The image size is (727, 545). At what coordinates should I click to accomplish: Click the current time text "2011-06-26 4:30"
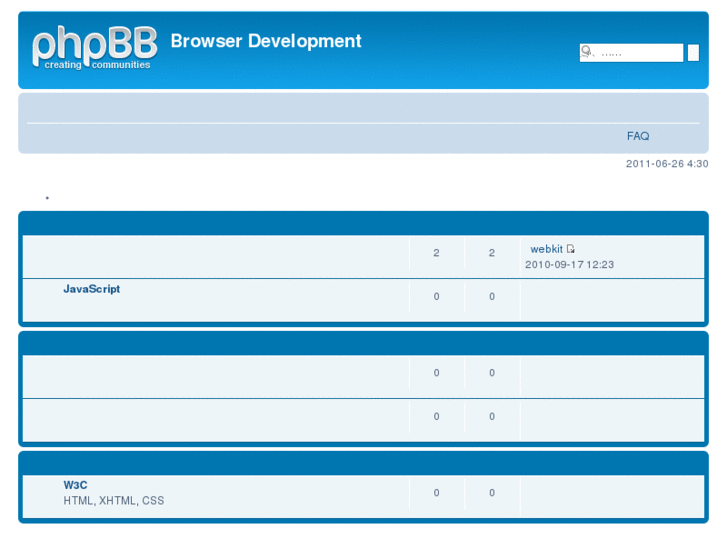(x=667, y=164)
